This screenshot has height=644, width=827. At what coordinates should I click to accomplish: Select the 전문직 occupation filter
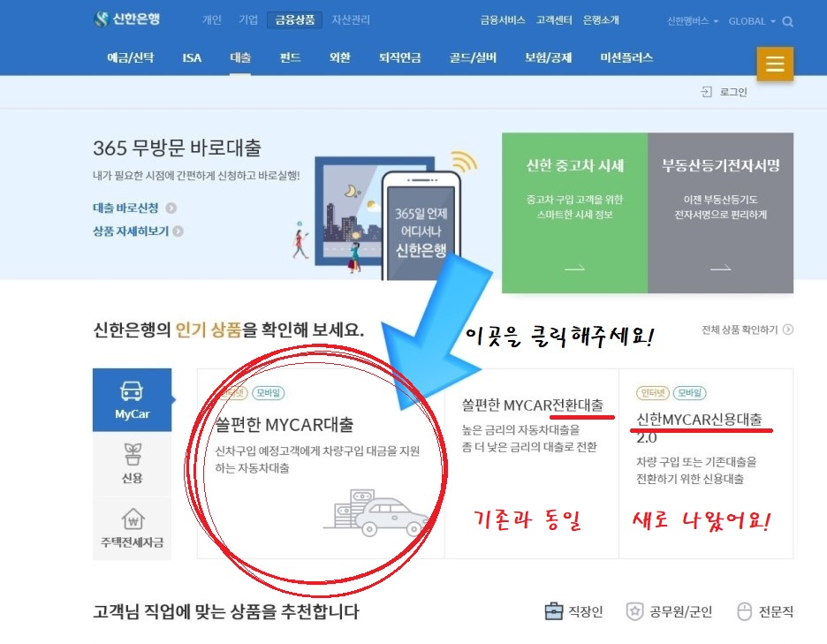[x=765, y=611]
